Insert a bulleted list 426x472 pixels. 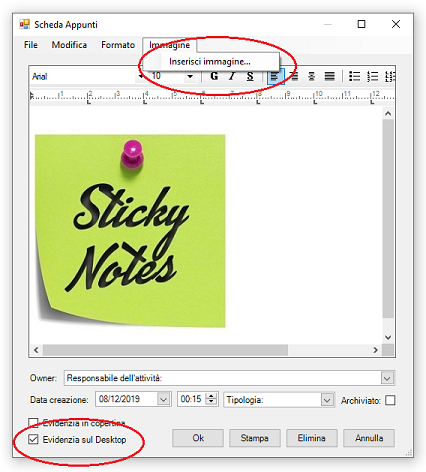pos(354,76)
